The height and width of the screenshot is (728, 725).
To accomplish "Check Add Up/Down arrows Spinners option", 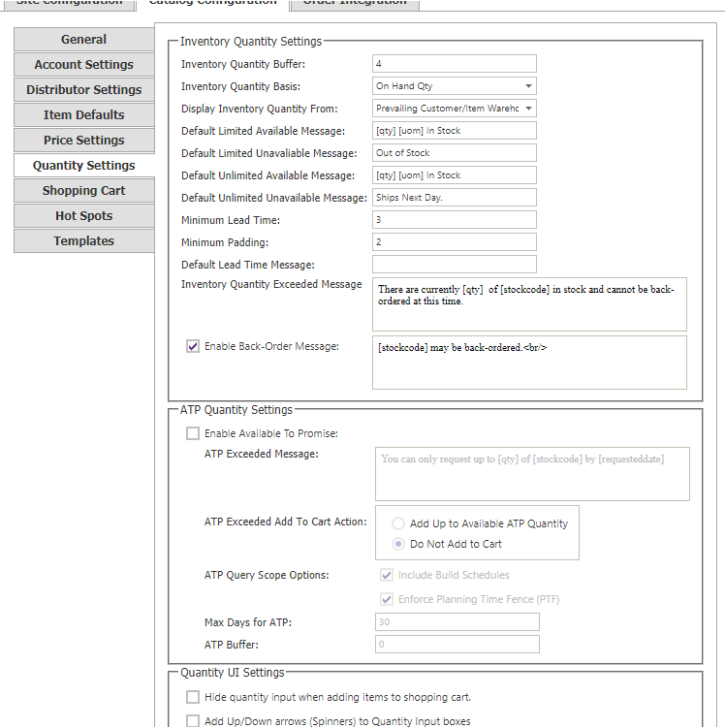I will click(193, 721).
